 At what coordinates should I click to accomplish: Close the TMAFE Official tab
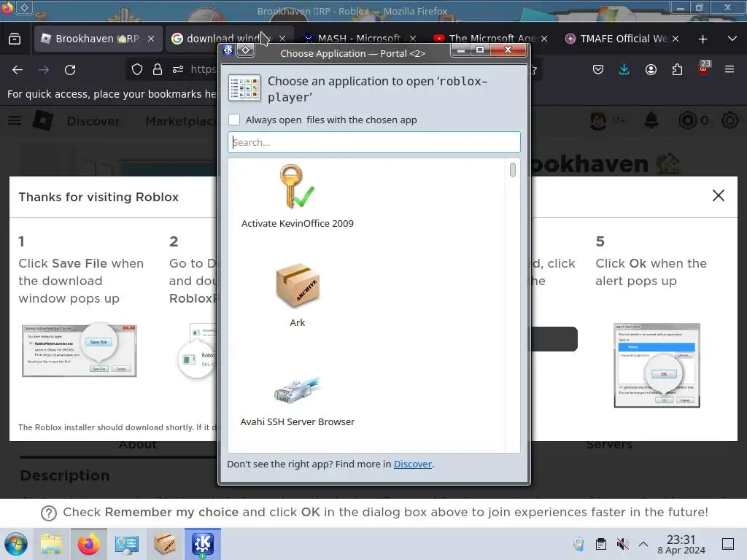click(675, 39)
